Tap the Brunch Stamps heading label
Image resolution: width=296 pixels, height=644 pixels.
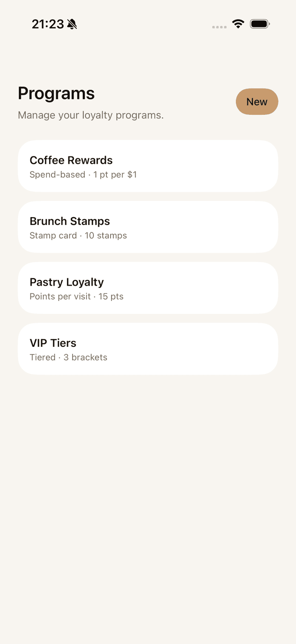pos(70,221)
